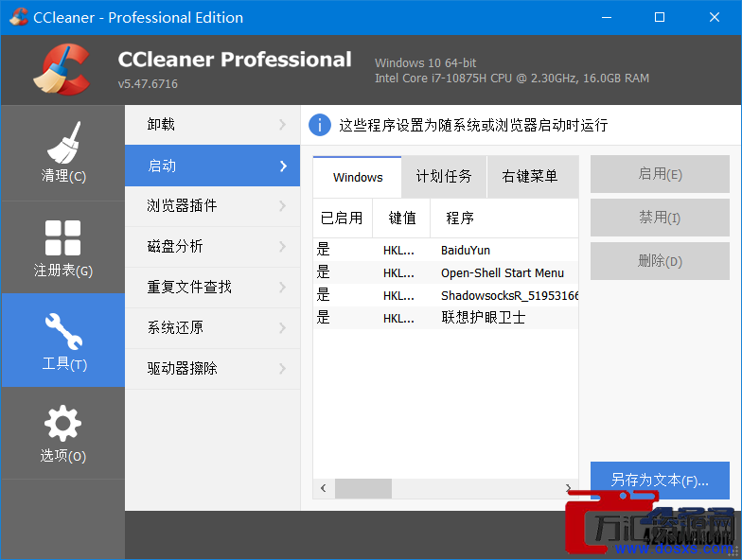This screenshot has width=742, height=560.
Task: Click 是 enabled cell of 联想护眼卫士 row
Action: (324, 318)
